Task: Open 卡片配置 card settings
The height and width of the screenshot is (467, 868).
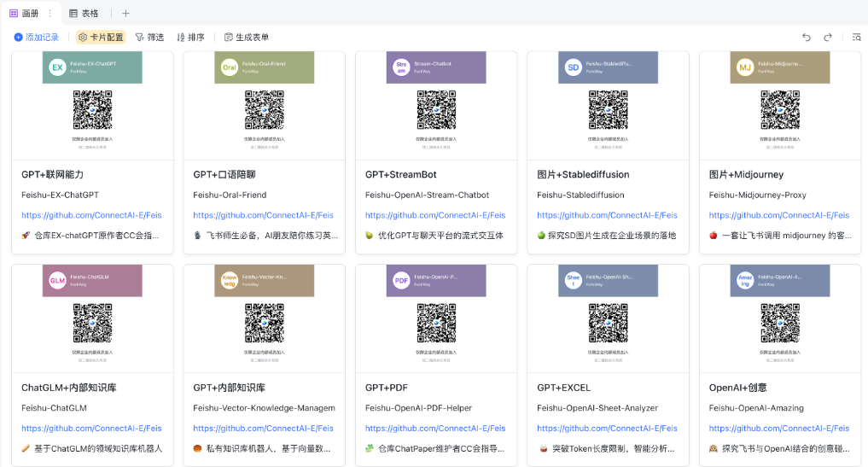Action: [x=101, y=37]
